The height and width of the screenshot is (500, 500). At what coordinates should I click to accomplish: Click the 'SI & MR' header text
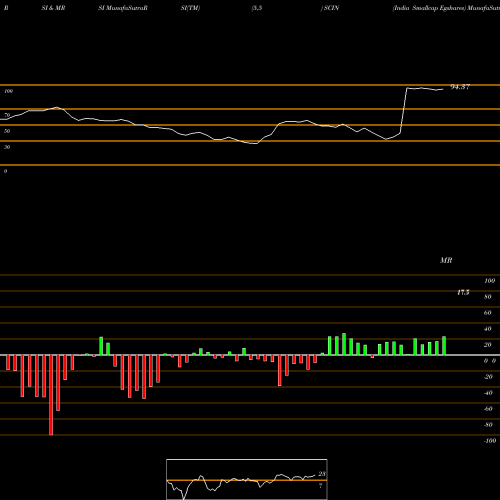click(x=53, y=8)
